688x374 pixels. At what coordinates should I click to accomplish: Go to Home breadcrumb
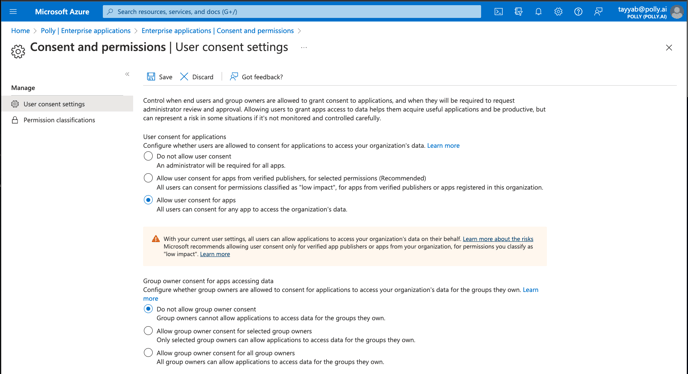pyautogui.click(x=20, y=31)
